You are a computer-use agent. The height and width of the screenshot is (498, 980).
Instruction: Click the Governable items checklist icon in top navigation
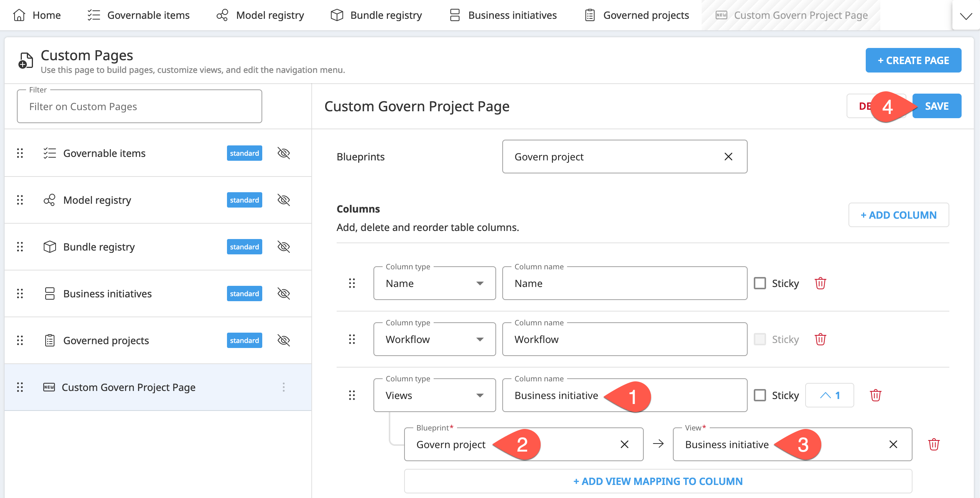94,15
